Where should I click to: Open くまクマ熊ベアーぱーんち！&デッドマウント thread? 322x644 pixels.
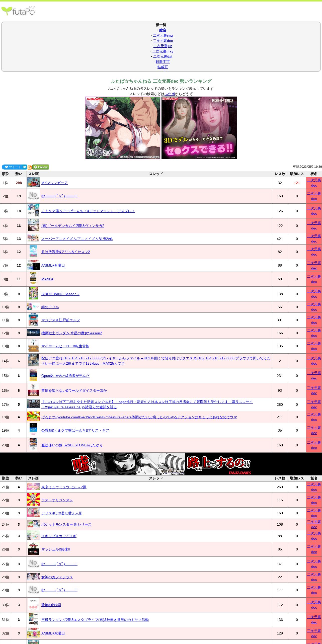88,211
